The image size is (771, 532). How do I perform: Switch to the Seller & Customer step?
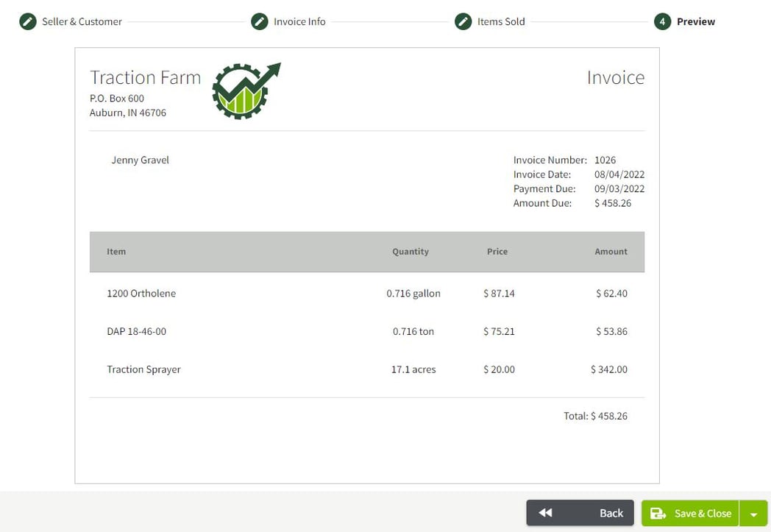[81, 21]
